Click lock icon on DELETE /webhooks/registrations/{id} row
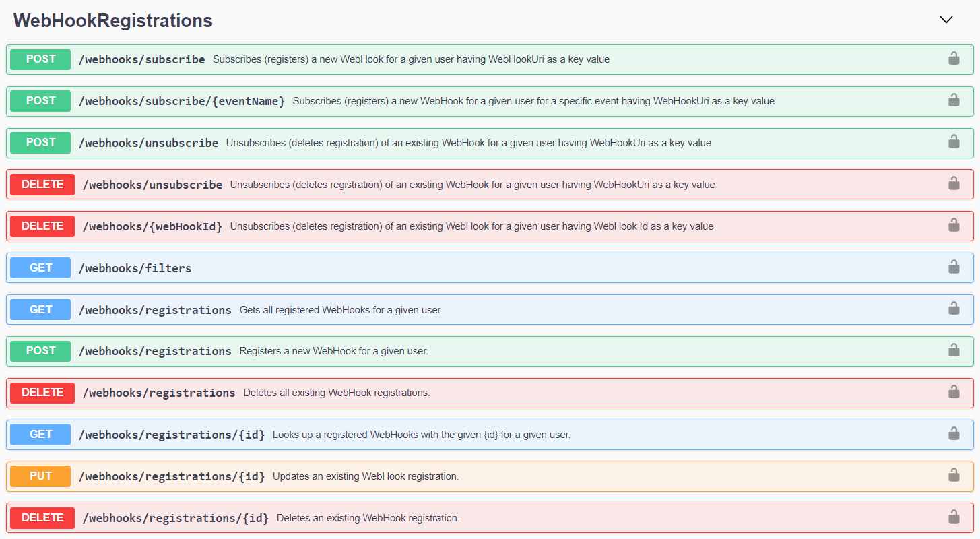The image size is (980, 539). 954,517
